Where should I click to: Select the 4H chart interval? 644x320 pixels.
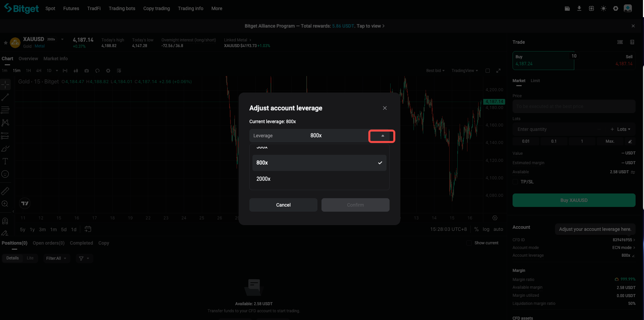(x=39, y=71)
